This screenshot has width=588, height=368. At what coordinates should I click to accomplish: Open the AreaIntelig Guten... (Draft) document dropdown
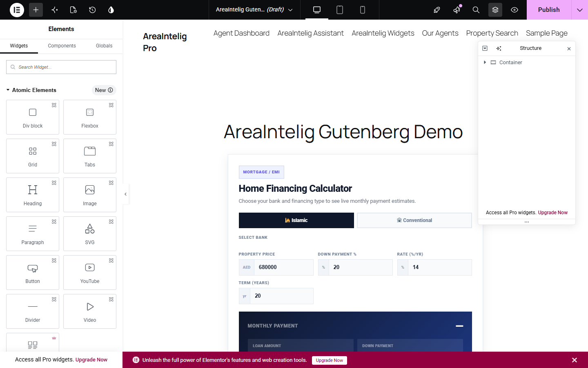point(254,10)
